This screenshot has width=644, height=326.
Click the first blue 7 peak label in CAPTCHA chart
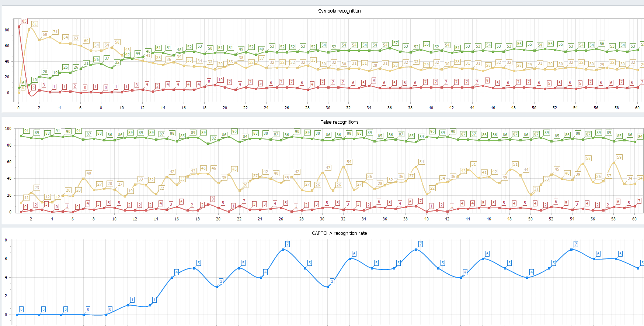point(288,244)
